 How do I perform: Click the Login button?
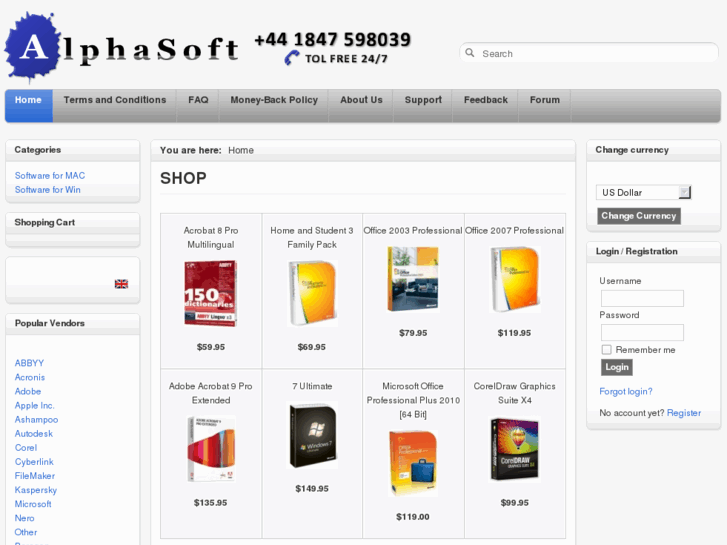click(x=617, y=367)
